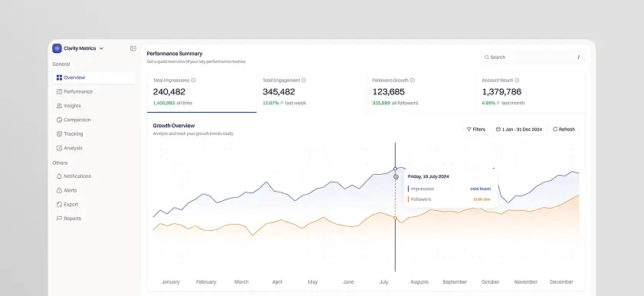Click the info icon beside Total Engagement

(304, 81)
